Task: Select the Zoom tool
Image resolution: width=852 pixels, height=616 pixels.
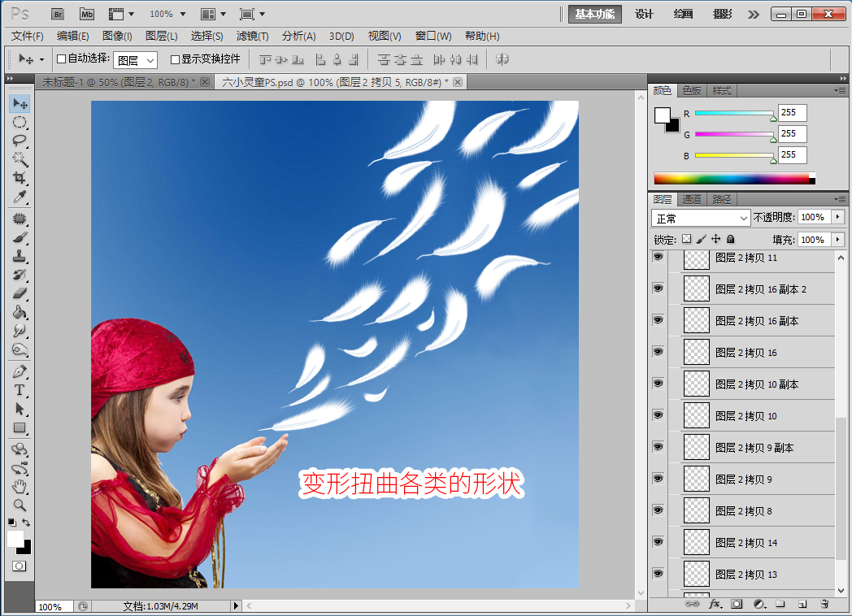Action: pos(20,505)
